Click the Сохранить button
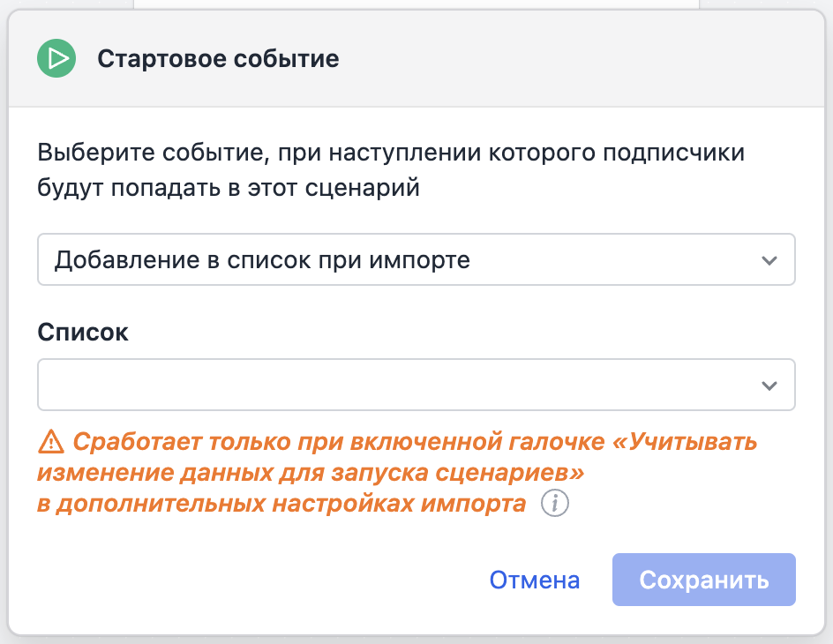Viewport: 833px width, 644px height. 703,580
